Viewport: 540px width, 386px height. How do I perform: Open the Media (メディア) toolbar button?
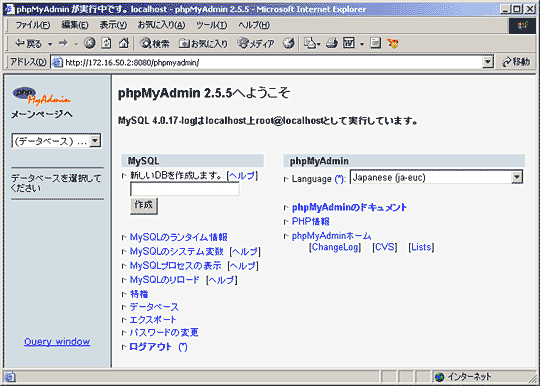pyautogui.click(x=256, y=43)
